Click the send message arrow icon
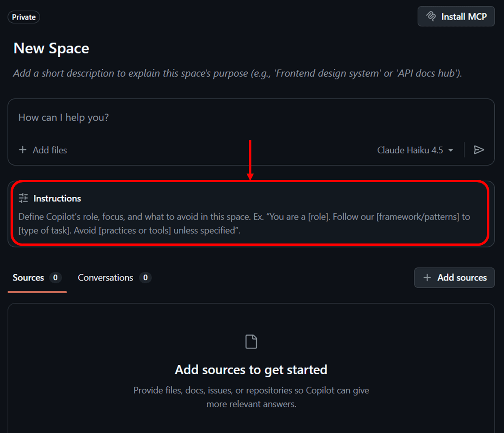This screenshot has width=504, height=433. click(479, 150)
